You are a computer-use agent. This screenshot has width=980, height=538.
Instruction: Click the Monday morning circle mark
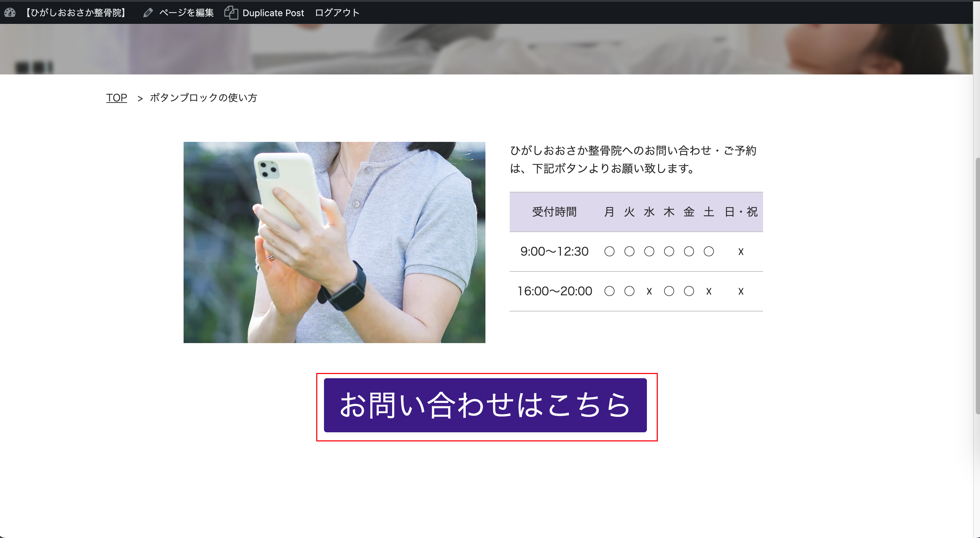coord(609,251)
